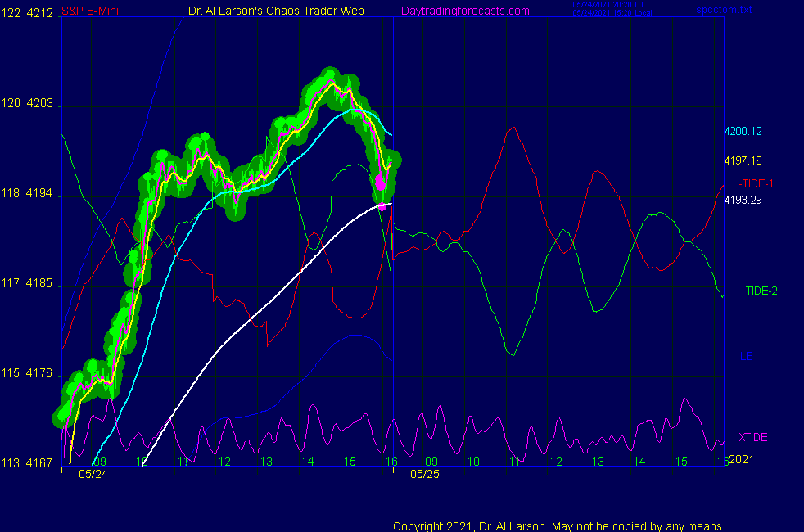Click the 15 hour label on 05/24

click(x=350, y=462)
